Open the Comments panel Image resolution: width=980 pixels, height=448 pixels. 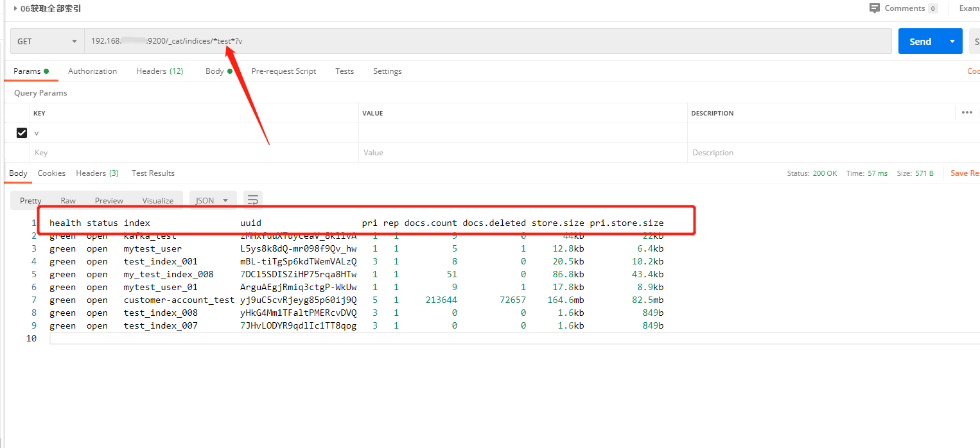(x=904, y=8)
